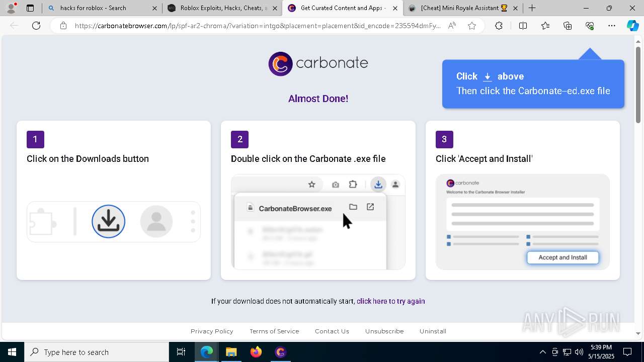
Task: Switch to the Mini Royale Assistant tab
Action: click(463, 8)
